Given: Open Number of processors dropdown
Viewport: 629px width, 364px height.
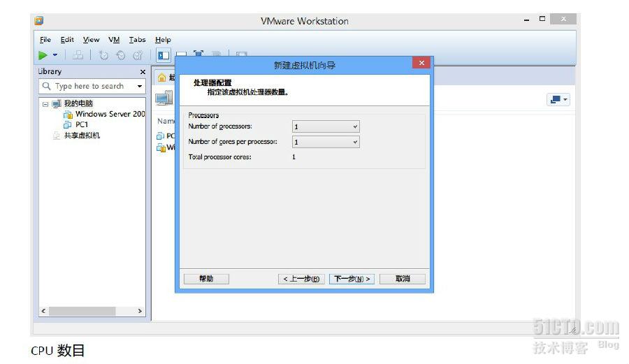Looking at the screenshot, I should coord(326,126).
